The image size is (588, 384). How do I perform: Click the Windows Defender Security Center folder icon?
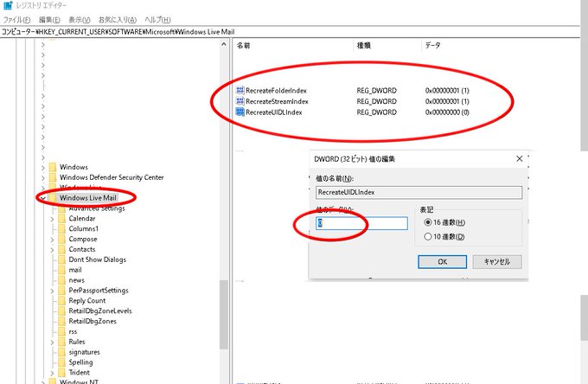tap(53, 177)
